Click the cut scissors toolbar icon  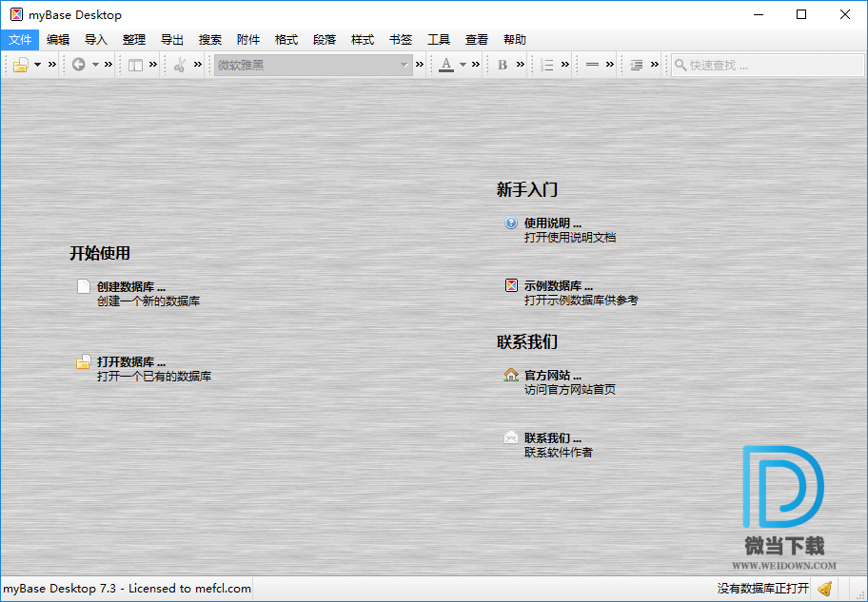[179, 65]
